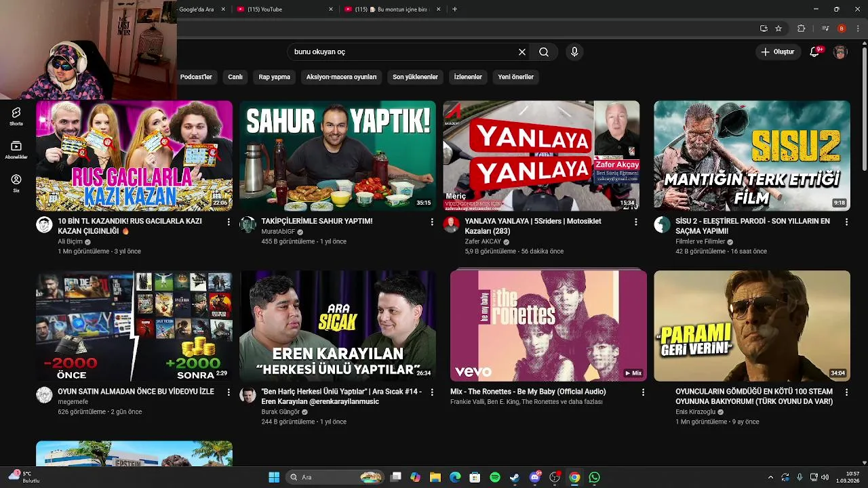Image resolution: width=868 pixels, height=488 pixels.
Task: Click install/cast icon in address bar
Action: coord(764,28)
